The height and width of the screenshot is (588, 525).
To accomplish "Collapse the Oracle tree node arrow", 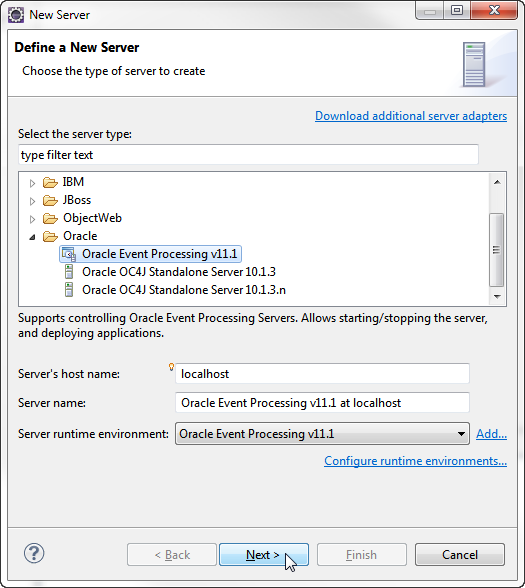I will click(32, 237).
